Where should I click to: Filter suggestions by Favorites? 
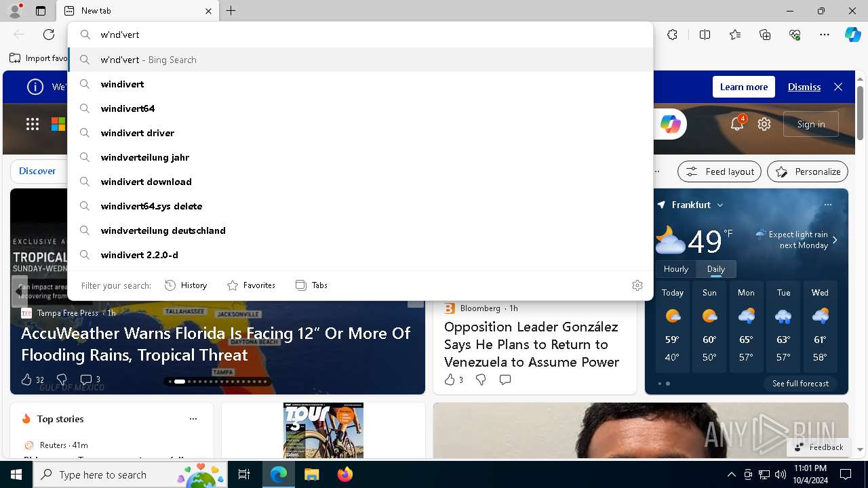pyautogui.click(x=251, y=285)
